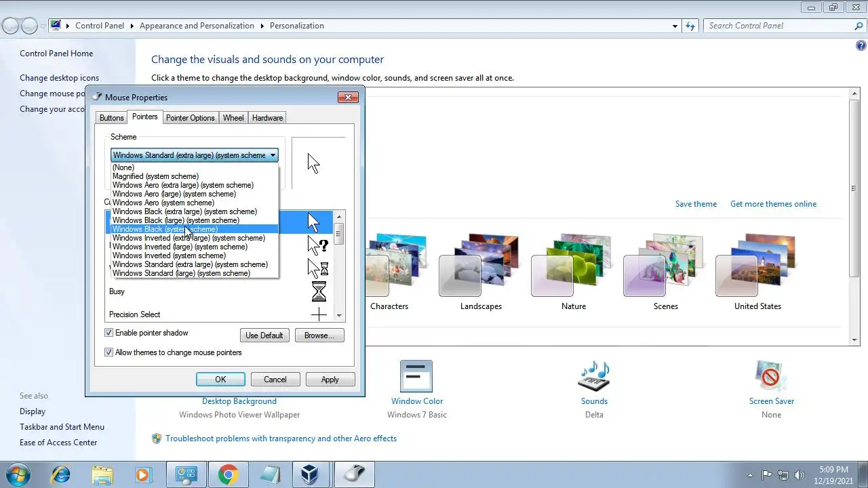The height and width of the screenshot is (488, 868).
Task: Open Sounds music notes icon
Action: (594, 376)
